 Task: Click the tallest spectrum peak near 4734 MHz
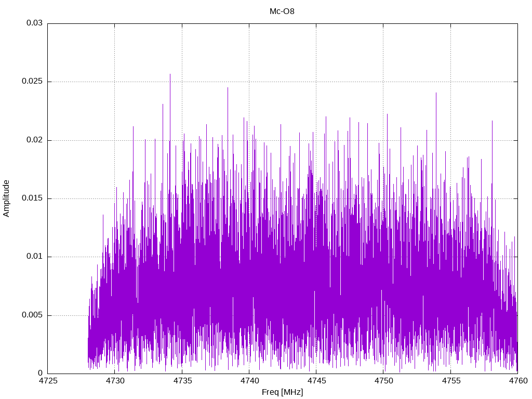pyautogui.click(x=170, y=74)
